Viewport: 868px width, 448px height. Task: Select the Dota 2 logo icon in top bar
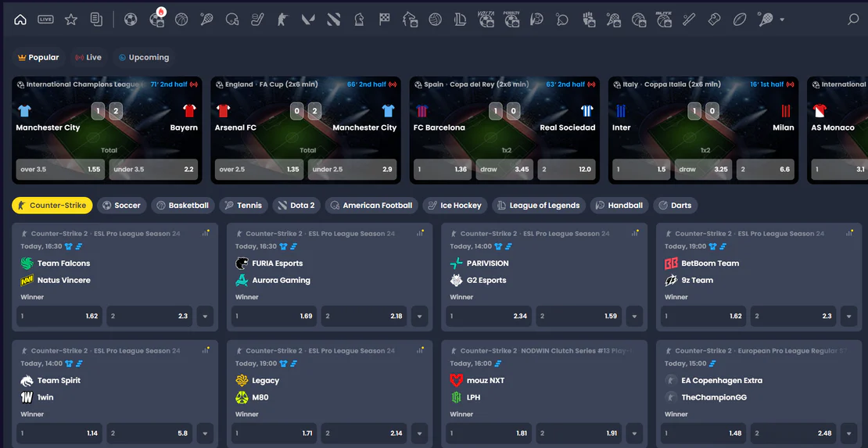333,20
